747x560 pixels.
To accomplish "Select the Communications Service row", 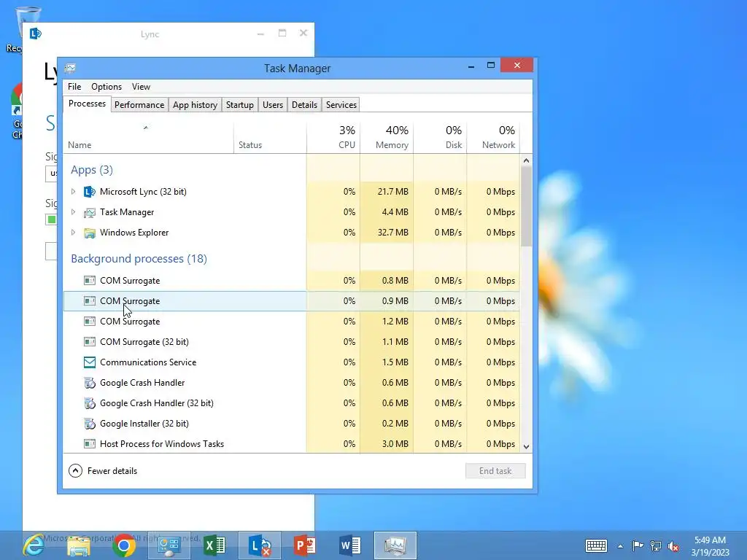I will (292, 362).
